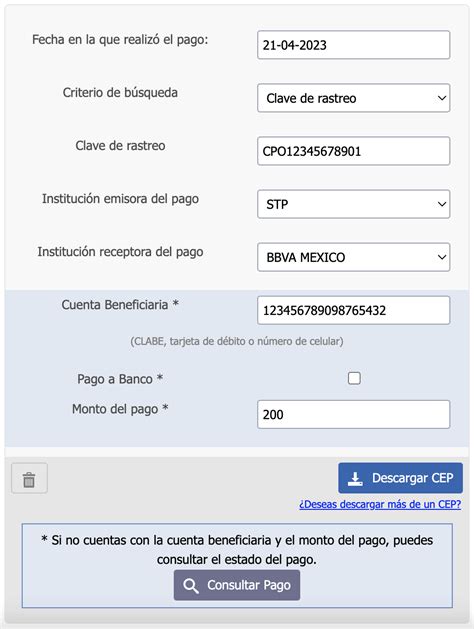Click the Clave de rastreo text field
The height and width of the screenshot is (629, 474).
pyautogui.click(x=354, y=151)
